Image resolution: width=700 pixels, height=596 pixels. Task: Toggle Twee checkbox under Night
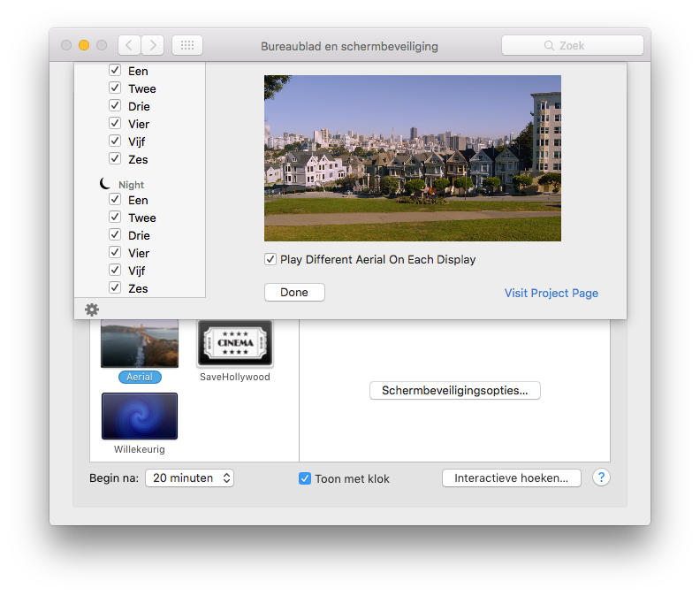coord(115,218)
